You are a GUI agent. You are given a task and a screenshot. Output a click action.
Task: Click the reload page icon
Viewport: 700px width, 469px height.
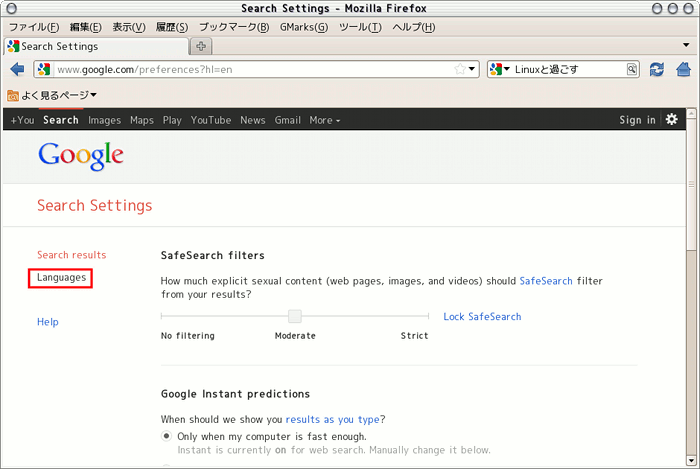pos(657,70)
